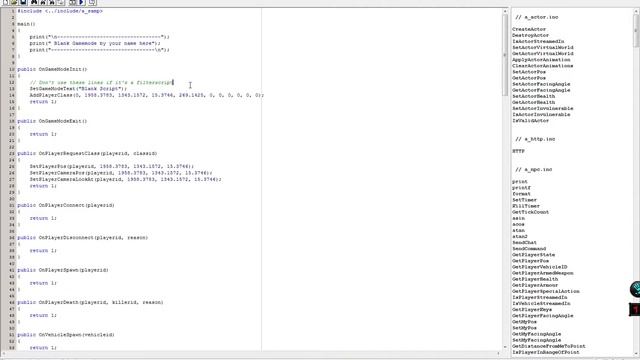Select GetPlayerArmour in the function list
The height and width of the screenshot is (360, 640).
(535, 285)
